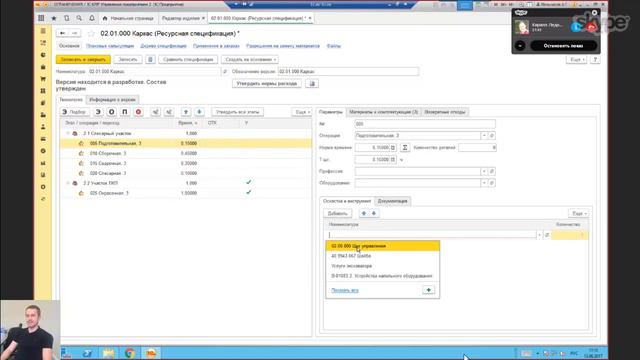Open the Операция dropdown arrow

click(x=484, y=136)
